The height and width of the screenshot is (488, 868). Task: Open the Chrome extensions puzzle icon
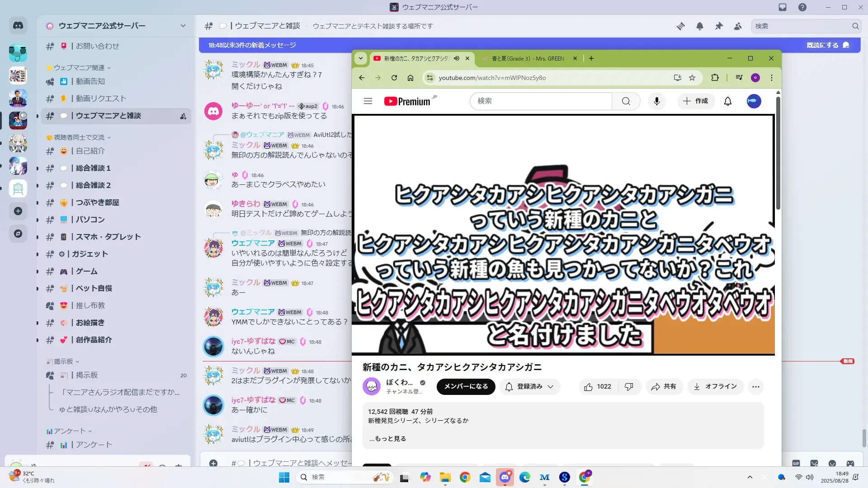(715, 78)
